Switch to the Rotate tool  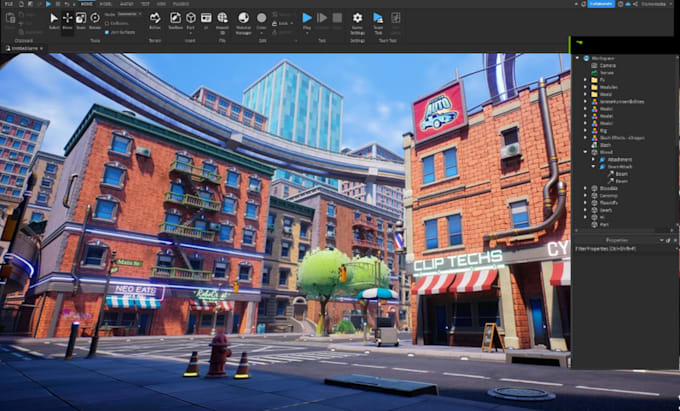(95, 18)
